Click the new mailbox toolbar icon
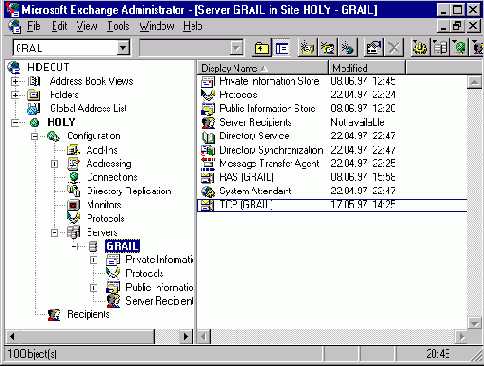The height and width of the screenshot is (366, 484). [x=307, y=48]
